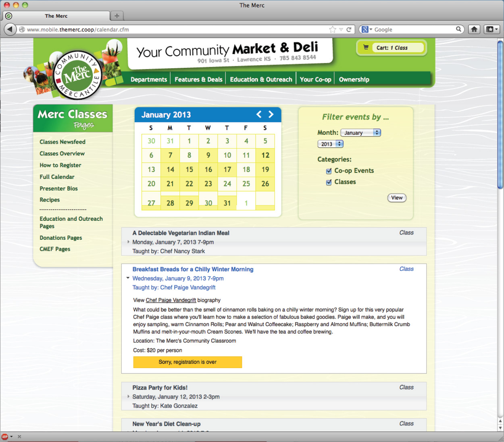Uncheck the Classes category checkbox
Image resolution: width=504 pixels, height=442 pixels.
click(329, 182)
